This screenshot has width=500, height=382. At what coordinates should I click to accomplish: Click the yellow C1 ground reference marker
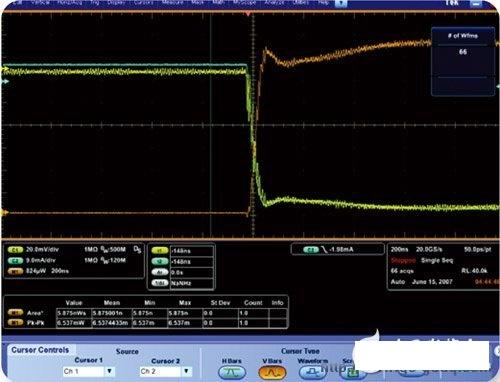pos(5,69)
